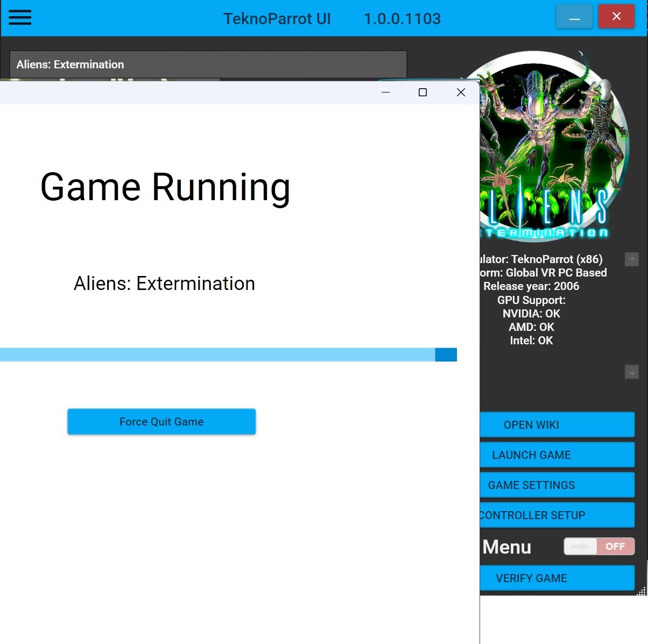Click the VERIFY GAME button
This screenshot has height=644, width=648.
(x=557, y=578)
